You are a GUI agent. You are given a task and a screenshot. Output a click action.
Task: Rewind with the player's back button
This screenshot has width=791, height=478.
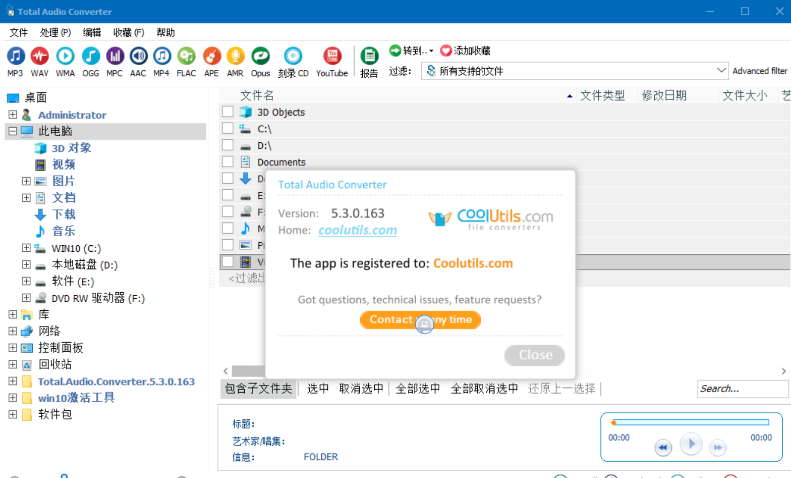point(663,447)
